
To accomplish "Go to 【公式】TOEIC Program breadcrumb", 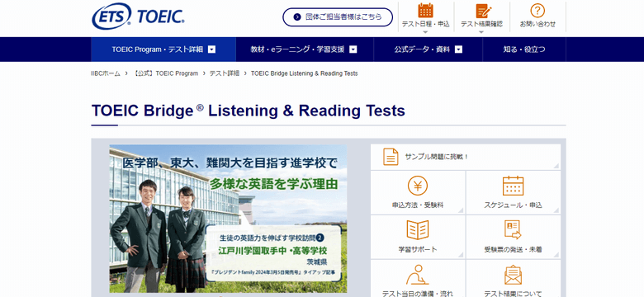I will (166, 73).
